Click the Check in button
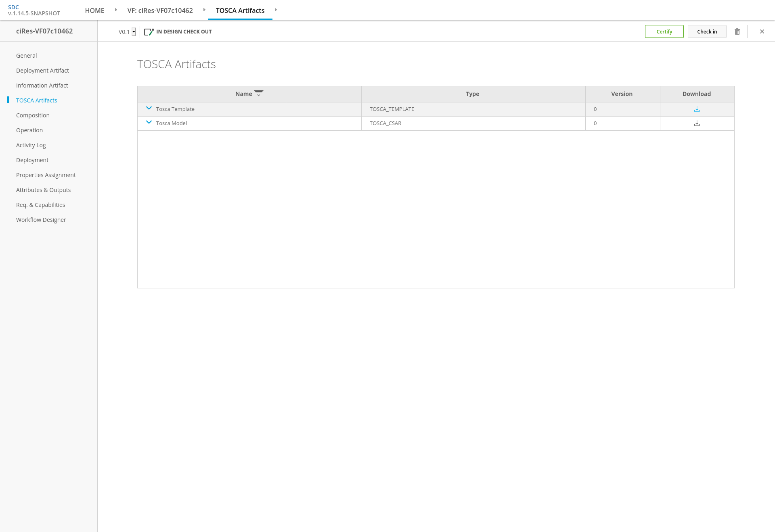 707,31
